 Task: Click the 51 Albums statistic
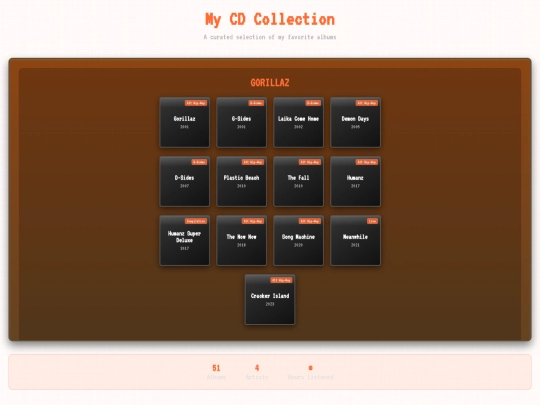(216, 372)
